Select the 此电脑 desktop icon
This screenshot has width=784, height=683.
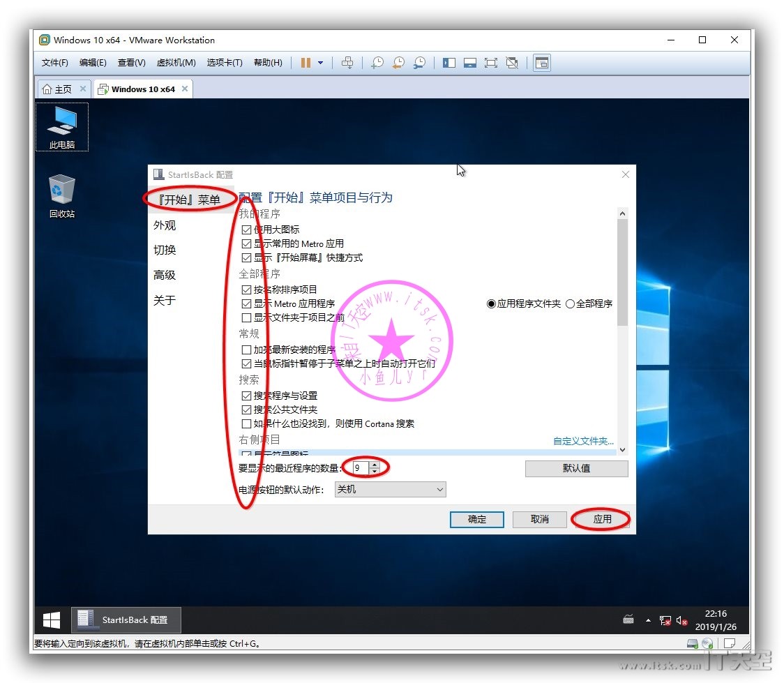62,127
